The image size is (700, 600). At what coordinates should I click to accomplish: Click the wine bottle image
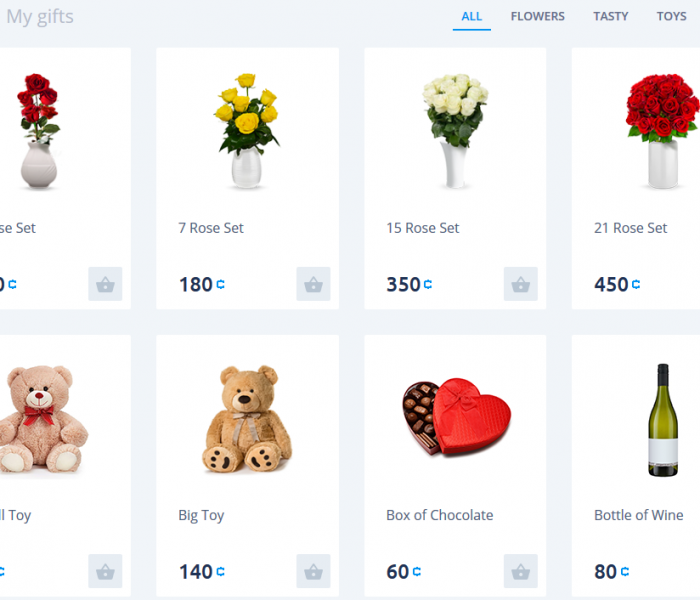[663, 420]
